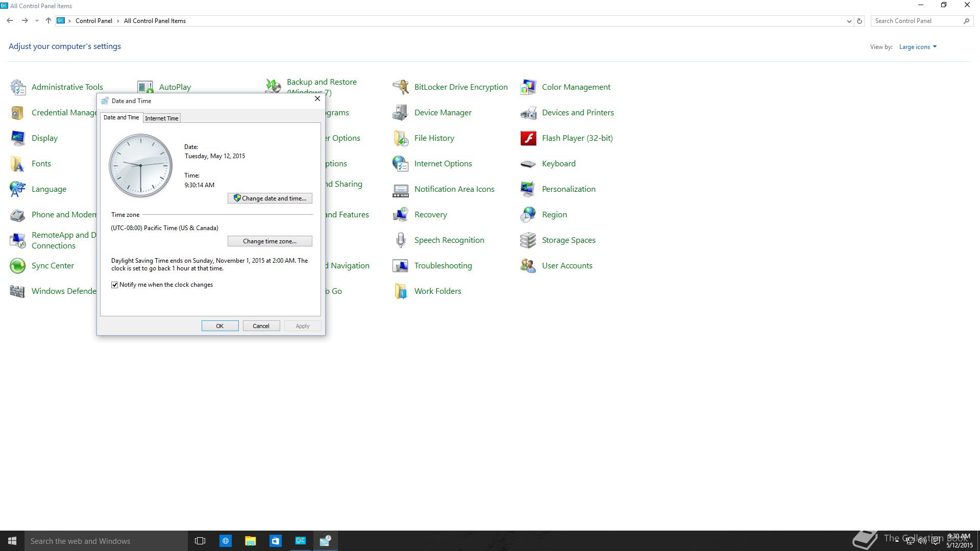Expand the address bar history dropdown arrow

tap(849, 21)
